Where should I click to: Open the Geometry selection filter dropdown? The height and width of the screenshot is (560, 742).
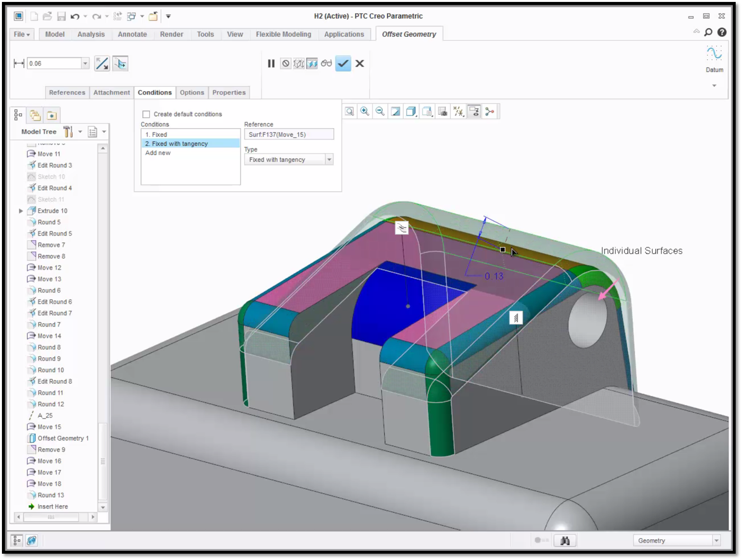click(716, 541)
